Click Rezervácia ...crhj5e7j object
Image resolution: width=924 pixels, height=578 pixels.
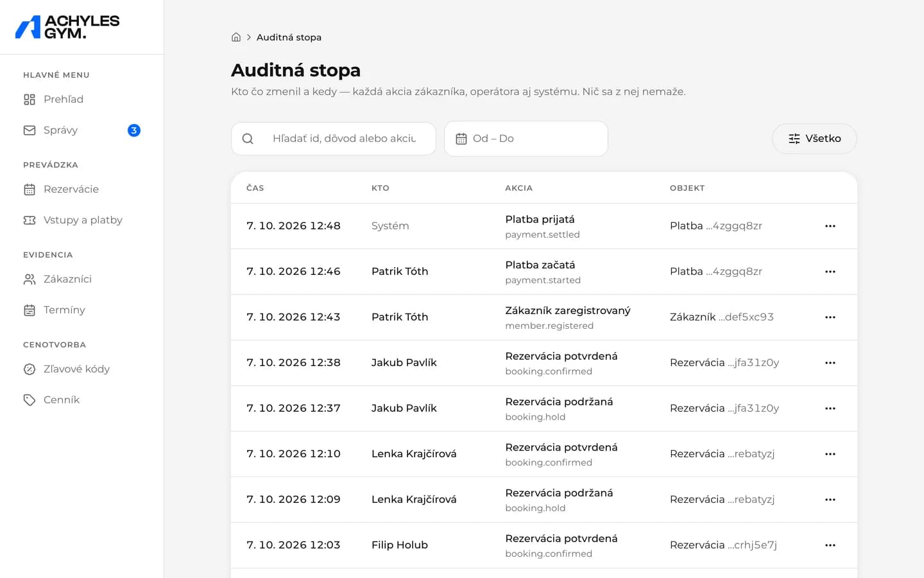[723, 545]
